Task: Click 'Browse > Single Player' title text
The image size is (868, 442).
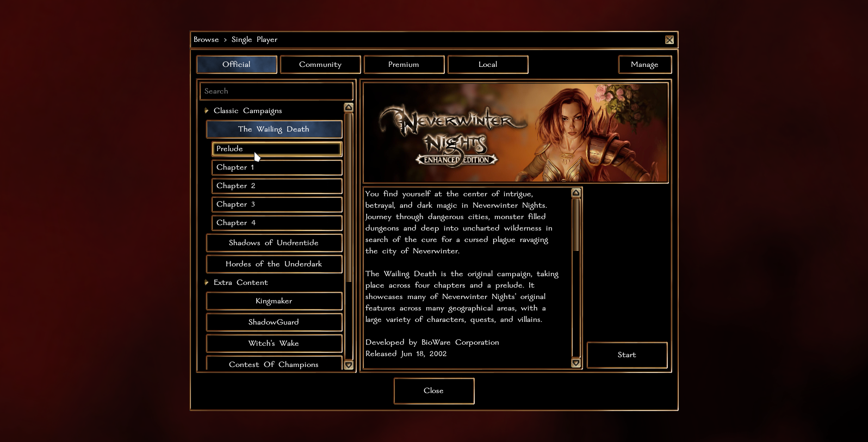Action: point(235,40)
